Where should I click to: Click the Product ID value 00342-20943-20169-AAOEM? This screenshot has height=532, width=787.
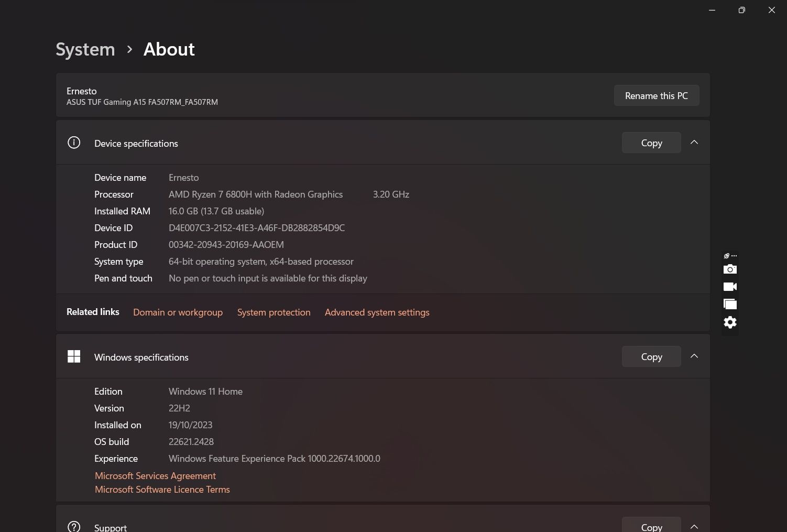pyautogui.click(x=226, y=244)
